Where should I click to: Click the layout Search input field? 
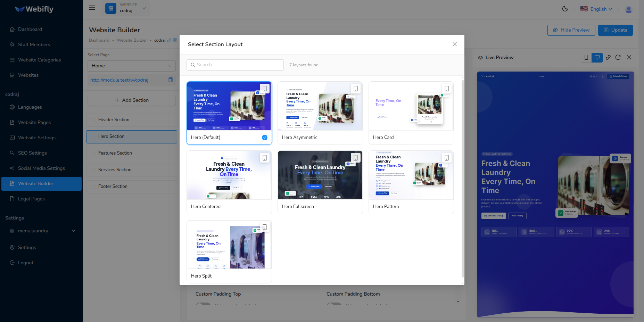tap(235, 65)
